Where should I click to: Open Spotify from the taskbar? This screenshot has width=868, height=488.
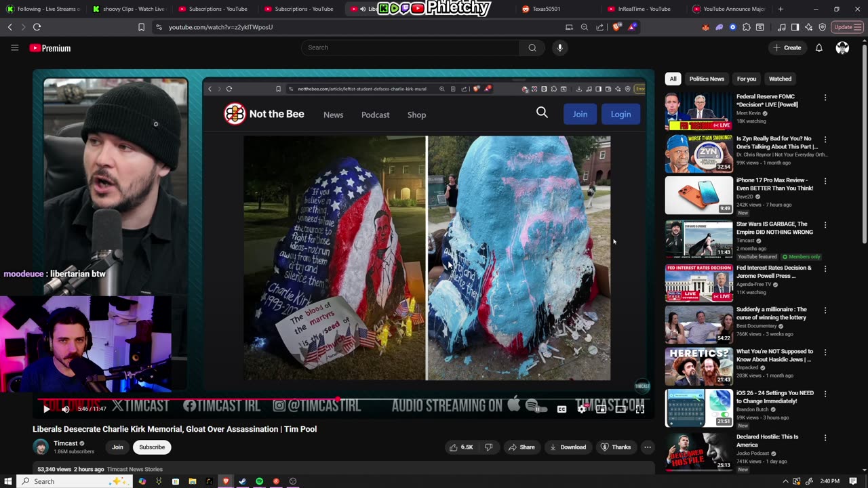(259, 481)
